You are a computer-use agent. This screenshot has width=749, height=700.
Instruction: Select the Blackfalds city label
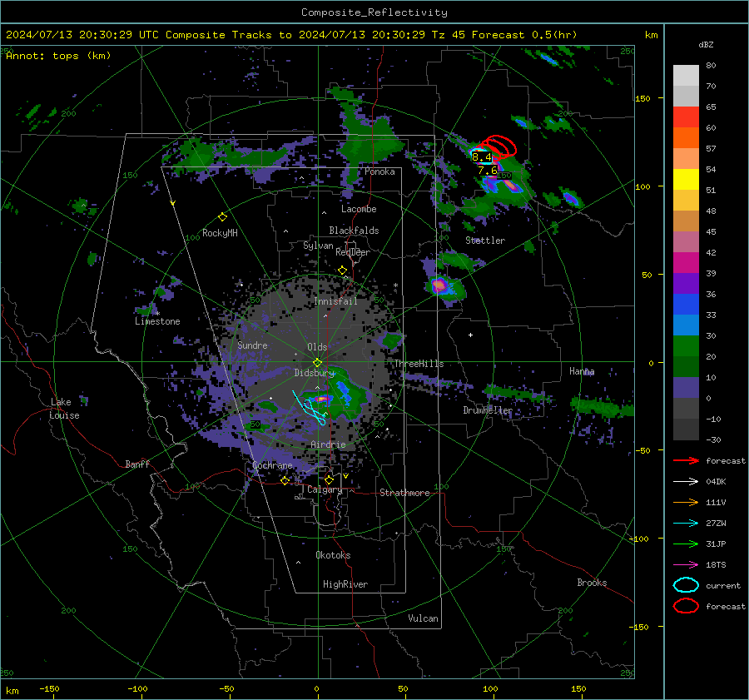(354, 231)
